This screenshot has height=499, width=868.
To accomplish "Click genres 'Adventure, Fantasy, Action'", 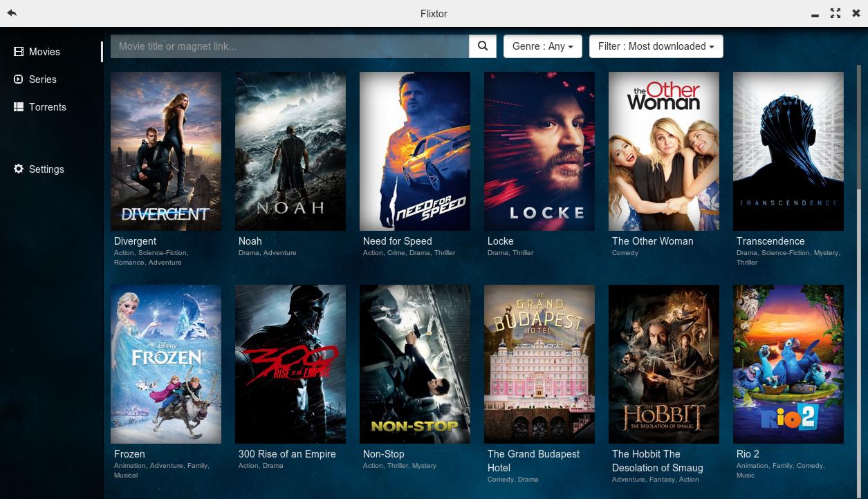I will (x=656, y=480).
